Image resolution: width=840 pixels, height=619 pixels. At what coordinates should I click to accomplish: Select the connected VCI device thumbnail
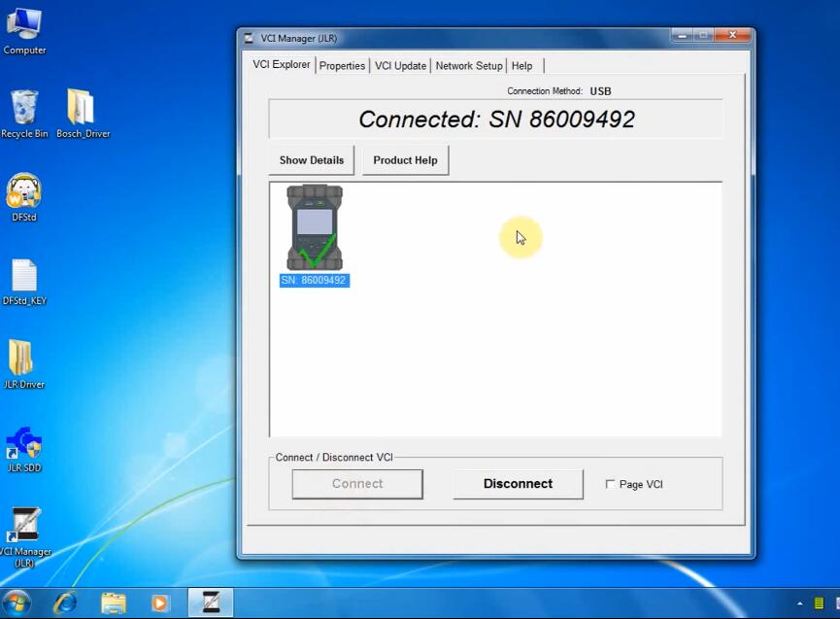pyautogui.click(x=315, y=227)
